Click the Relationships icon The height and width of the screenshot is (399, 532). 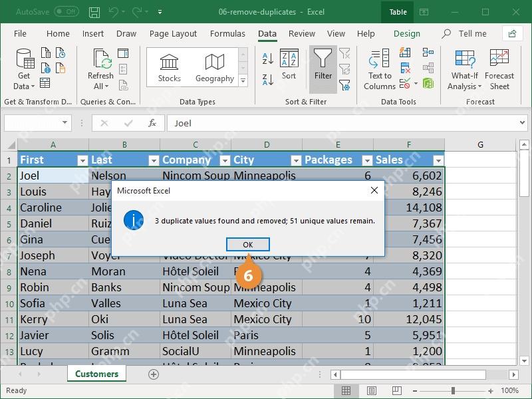[428, 68]
